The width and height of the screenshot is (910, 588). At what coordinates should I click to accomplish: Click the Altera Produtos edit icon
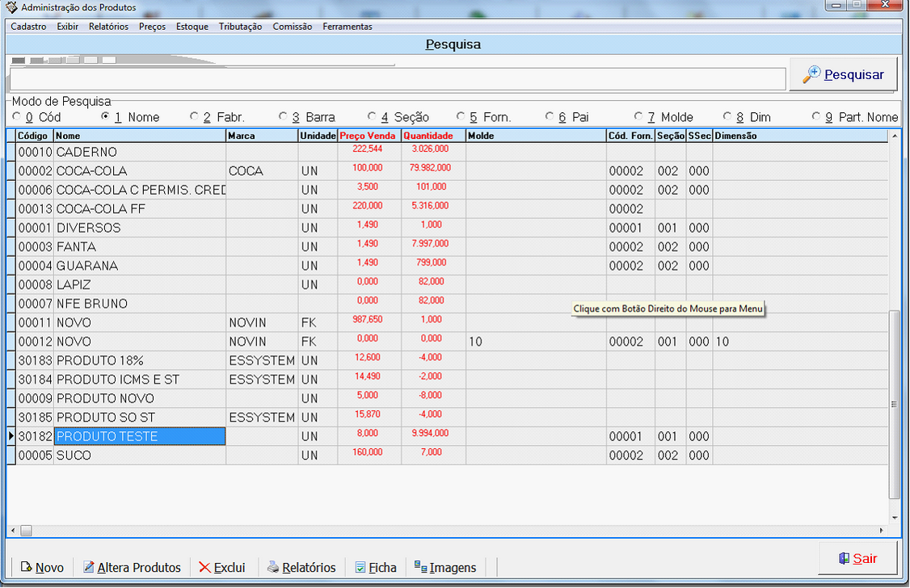pos(88,567)
